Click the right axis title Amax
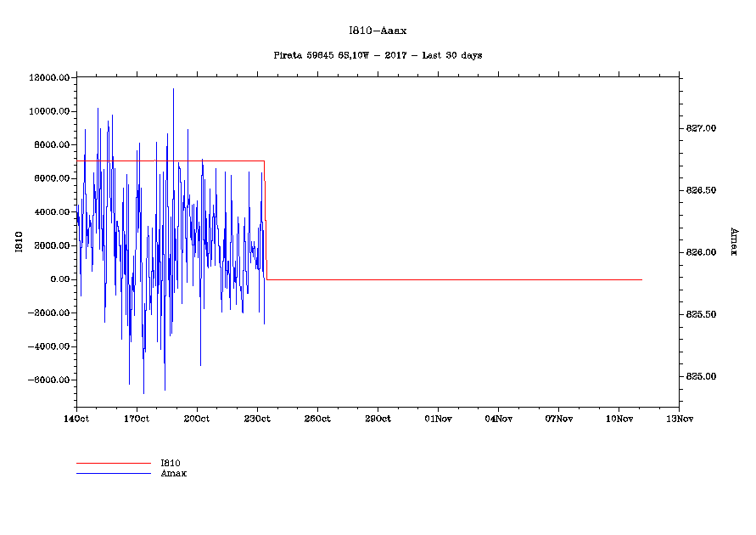 pyautogui.click(x=733, y=242)
